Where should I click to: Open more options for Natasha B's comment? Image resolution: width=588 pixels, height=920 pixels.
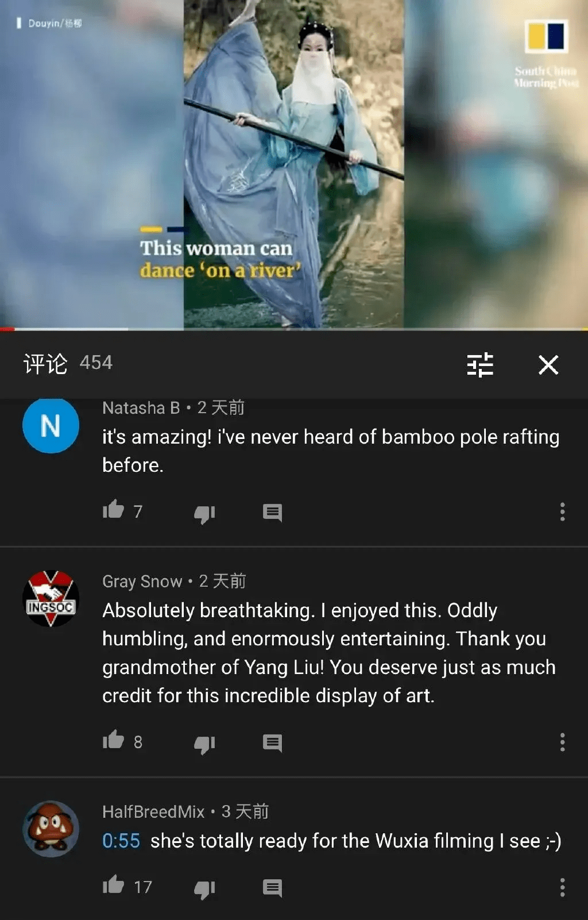click(562, 511)
